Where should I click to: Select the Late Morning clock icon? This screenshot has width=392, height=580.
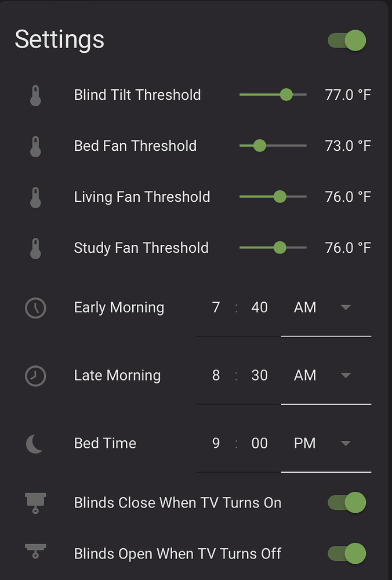[x=35, y=375]
